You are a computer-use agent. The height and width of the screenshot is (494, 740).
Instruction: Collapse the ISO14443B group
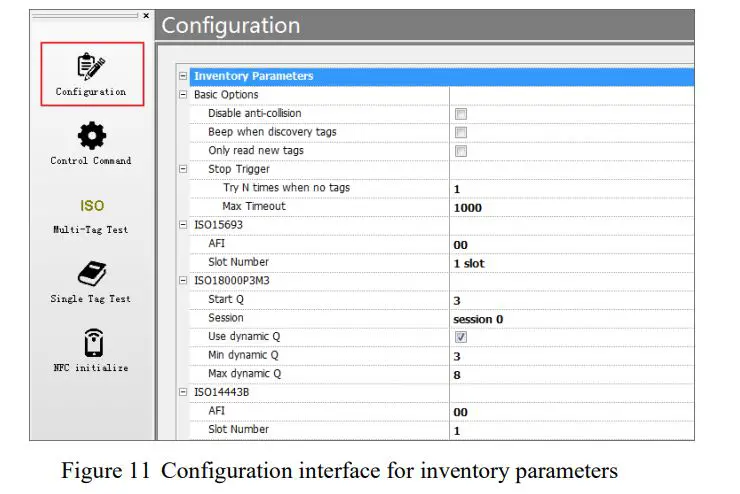(182, 392)
